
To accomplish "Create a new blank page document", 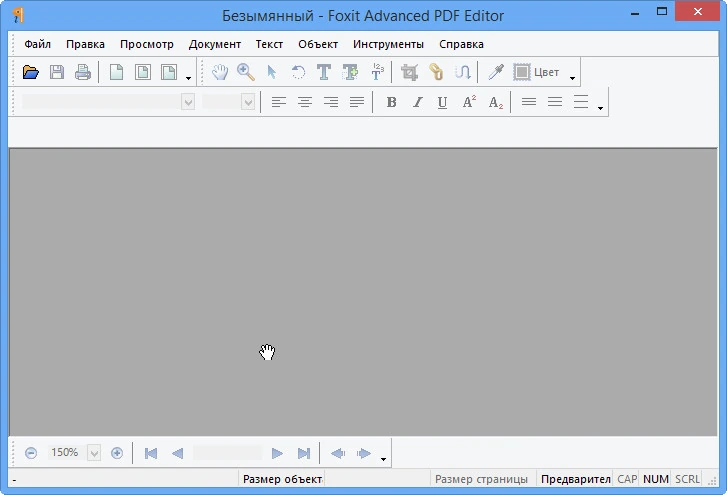I will [116, 72].
